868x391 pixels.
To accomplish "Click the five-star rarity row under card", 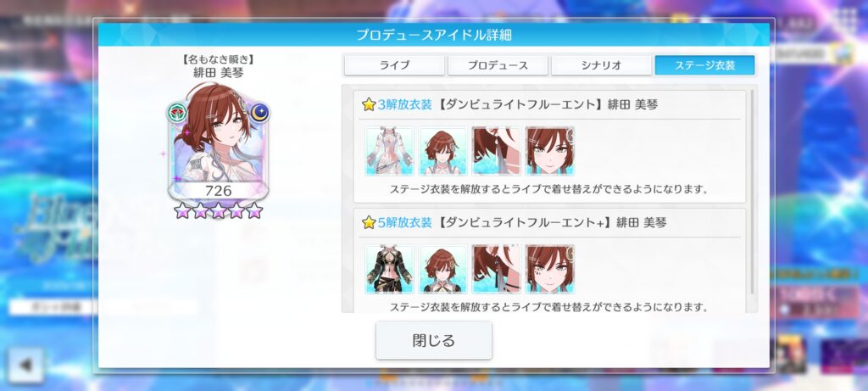I will [218, 210].
